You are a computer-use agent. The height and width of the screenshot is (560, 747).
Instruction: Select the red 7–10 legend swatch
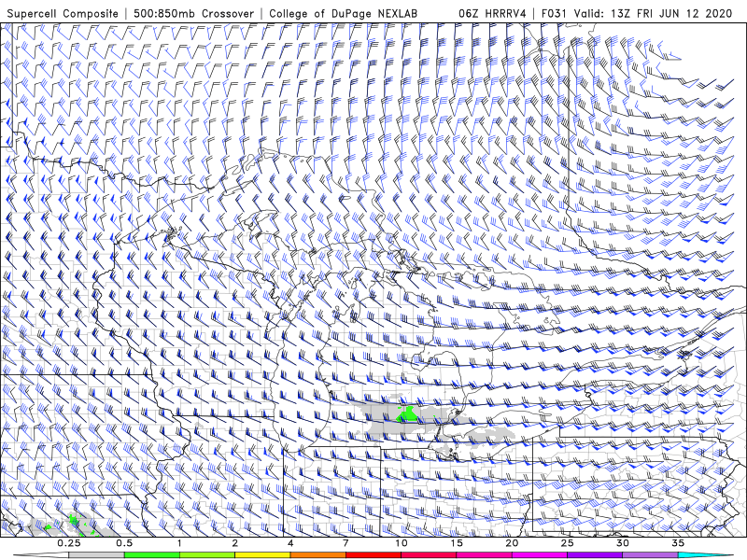373,555
